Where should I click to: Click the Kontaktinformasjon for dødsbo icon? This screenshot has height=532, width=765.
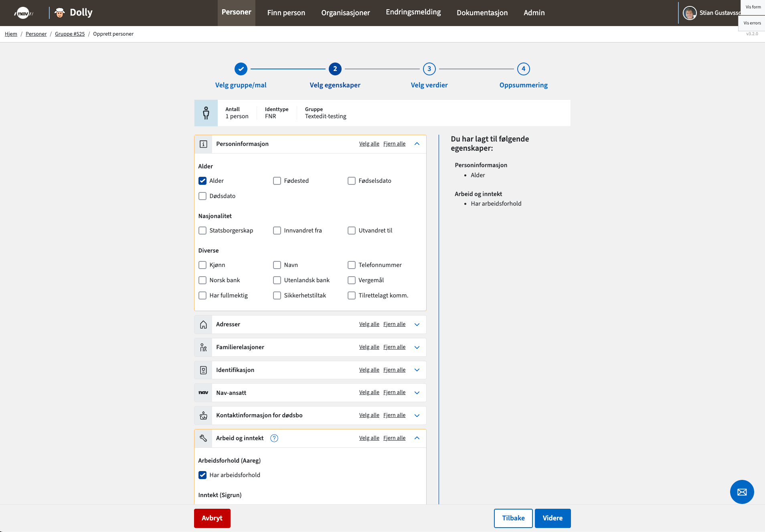coord(203,415)
